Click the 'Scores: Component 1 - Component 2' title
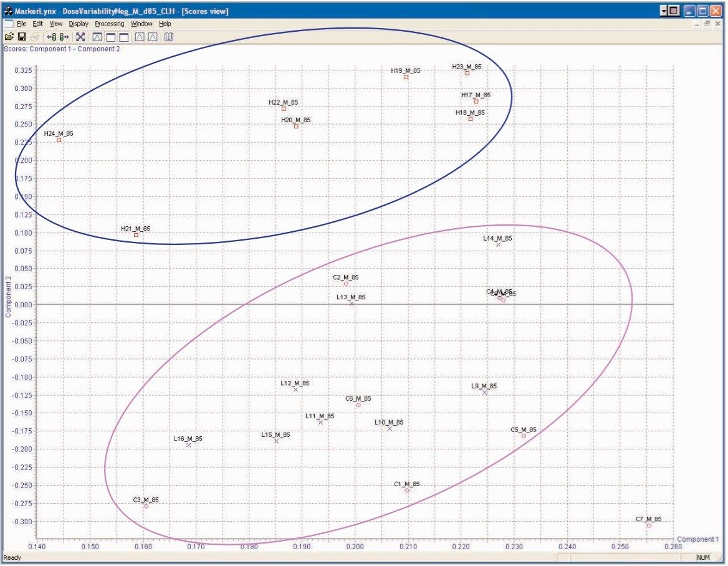 62,49
